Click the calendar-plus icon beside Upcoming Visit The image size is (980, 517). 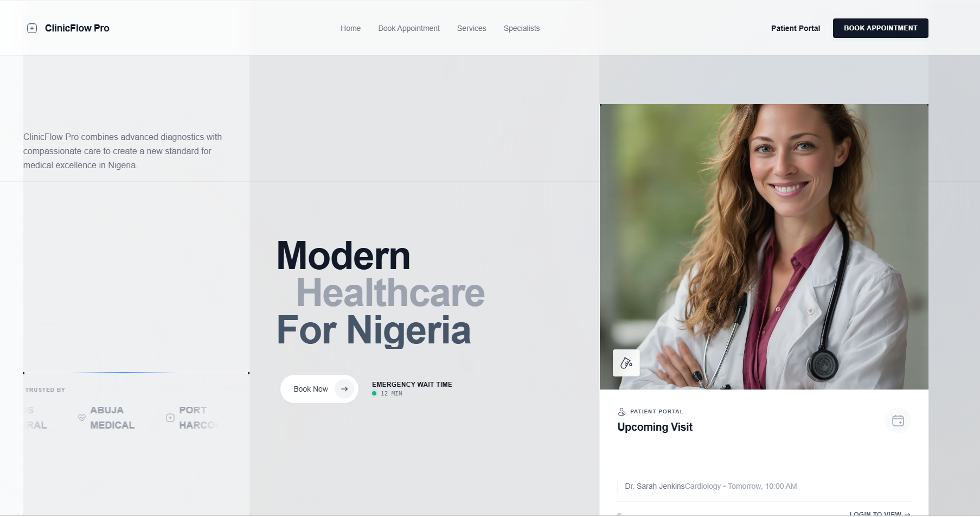pyautogui.click(x=898, y=420)
